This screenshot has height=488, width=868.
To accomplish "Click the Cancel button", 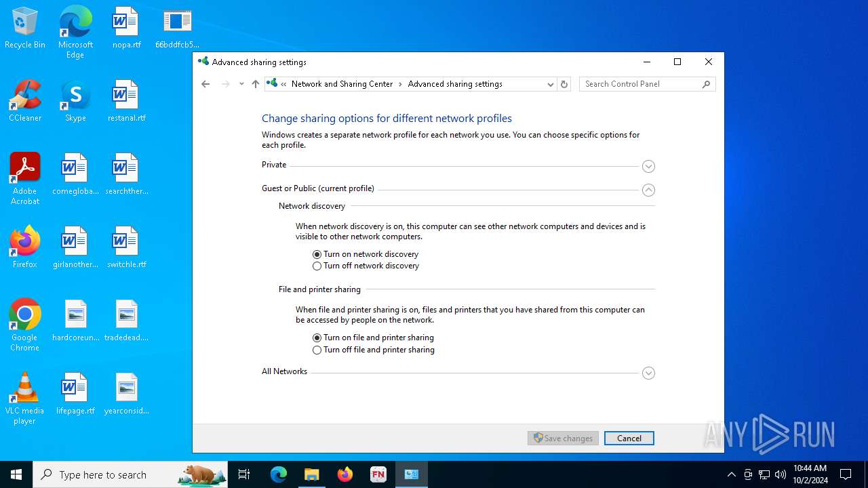I will [629, 439].
